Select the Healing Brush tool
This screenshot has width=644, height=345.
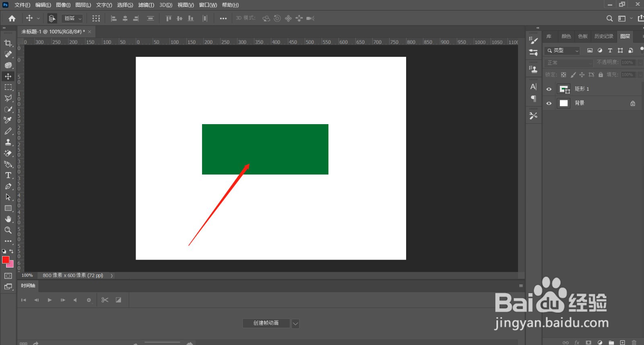pyautogui.click(x=8, y=54)
